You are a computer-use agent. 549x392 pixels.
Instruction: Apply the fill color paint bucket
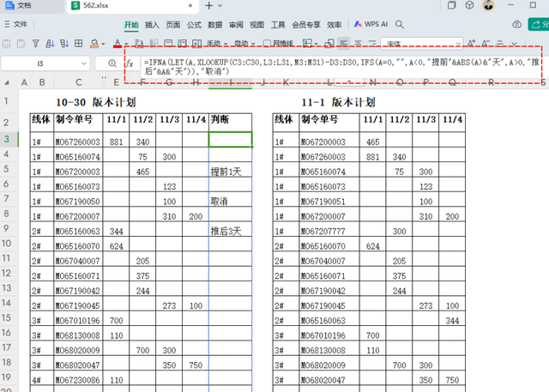click(94, 44)
